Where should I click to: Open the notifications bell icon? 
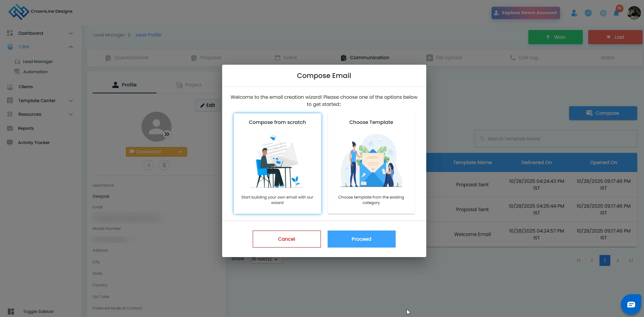click(616, 13)
